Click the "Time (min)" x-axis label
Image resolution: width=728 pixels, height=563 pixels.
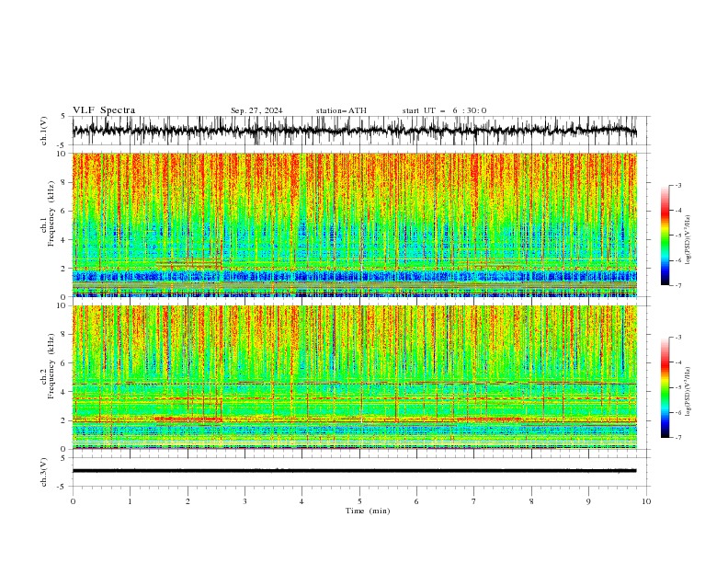pos(368,511)
